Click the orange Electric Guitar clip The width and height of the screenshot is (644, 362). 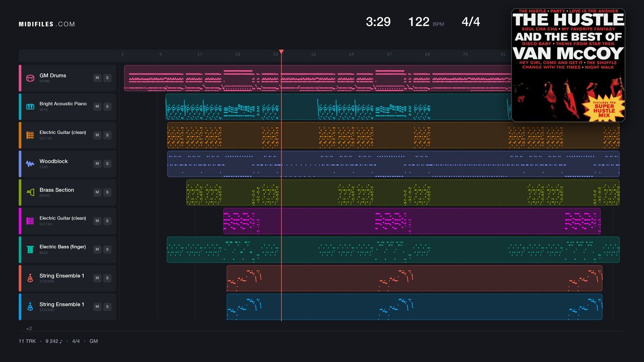coord(393,135)
